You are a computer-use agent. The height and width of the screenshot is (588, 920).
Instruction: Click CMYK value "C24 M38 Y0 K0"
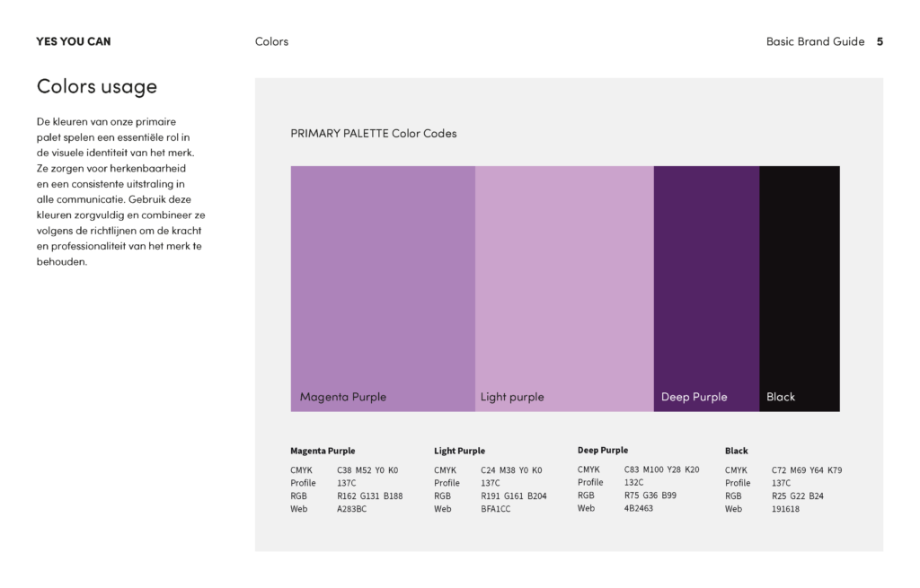point(511,470)
